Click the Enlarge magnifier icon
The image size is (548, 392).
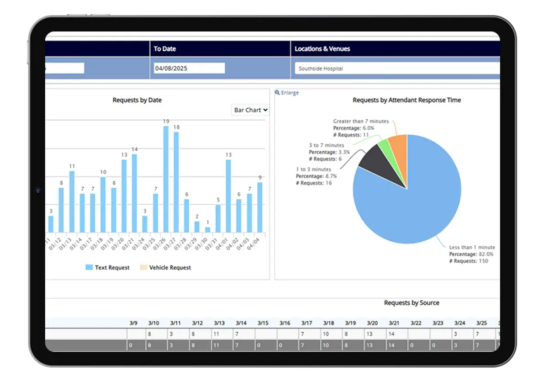[x=277, y=93]
